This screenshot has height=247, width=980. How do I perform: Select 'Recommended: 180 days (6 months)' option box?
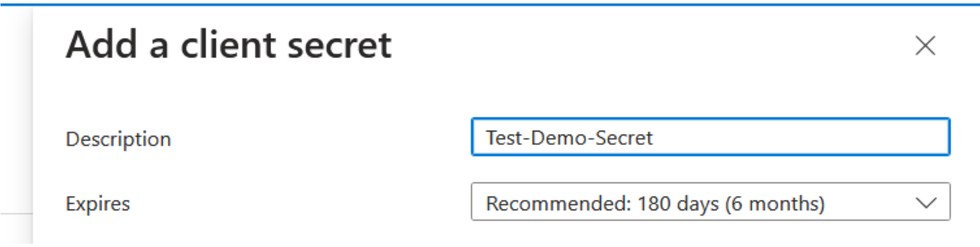coord(655,203)
